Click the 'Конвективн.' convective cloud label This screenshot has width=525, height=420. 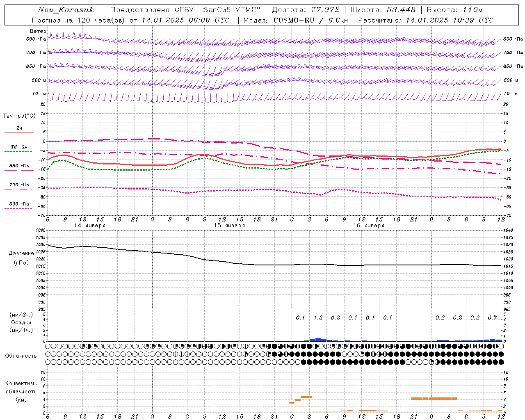pos(21,383)
